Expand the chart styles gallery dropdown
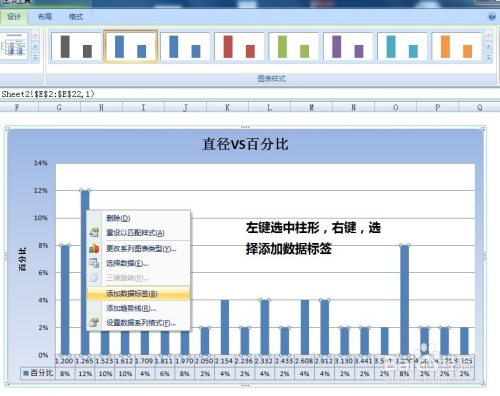This screenshot has width=500, height=396. [488, 57]
